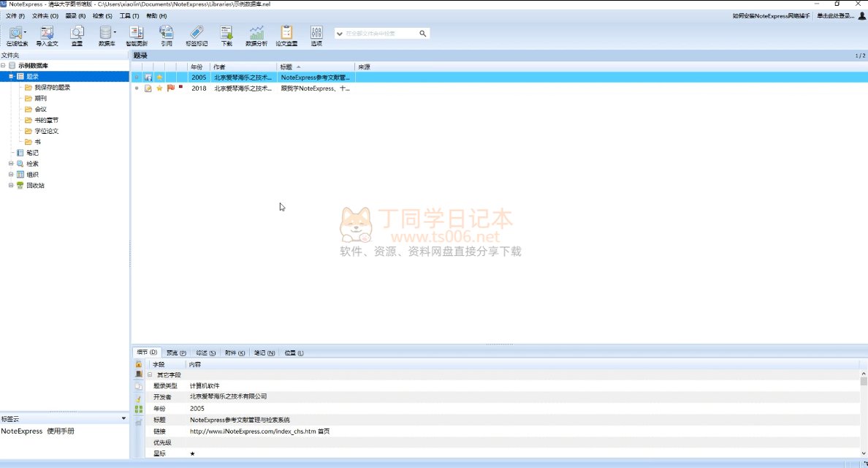Click the green grid icon in detail sidebar
The width and height of the screenshot is (868, 468).
tap(138, 409)
